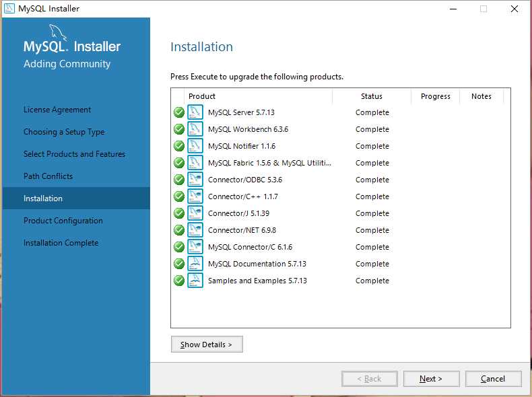Viewport: 532px width, 397px height.
Task: Sort by the Status column header
Action: point(372,96)
